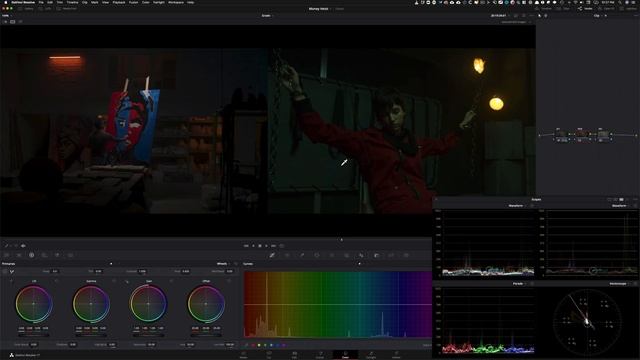Open the Sizing palette
Image resolution: width=640 pixels, height=360 pixels.
(x=391, y=255)
